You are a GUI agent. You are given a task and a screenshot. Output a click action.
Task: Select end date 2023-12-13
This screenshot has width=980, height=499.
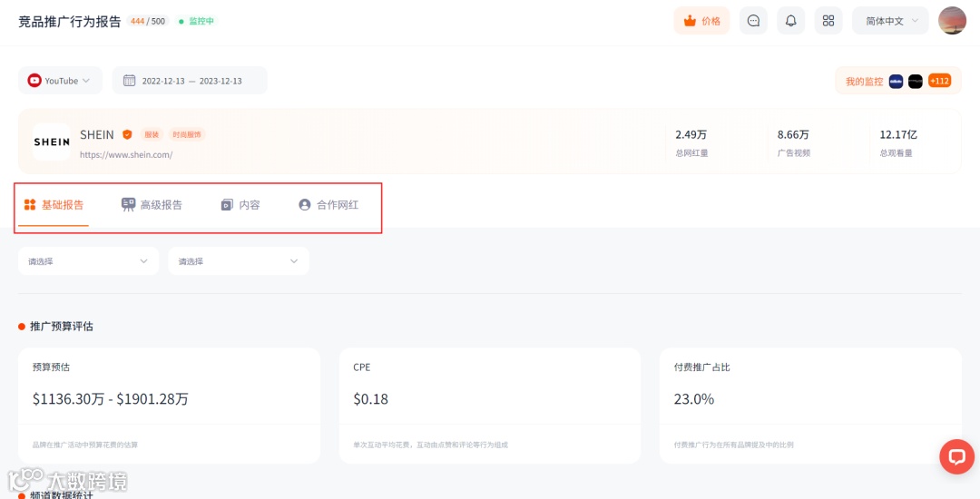click(220, 81)
